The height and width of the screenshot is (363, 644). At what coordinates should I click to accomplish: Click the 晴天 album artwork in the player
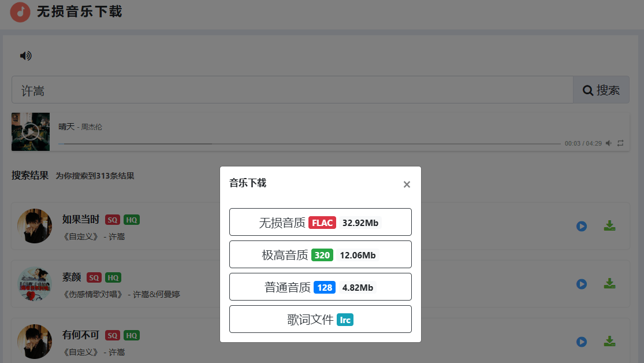point(30,132)
